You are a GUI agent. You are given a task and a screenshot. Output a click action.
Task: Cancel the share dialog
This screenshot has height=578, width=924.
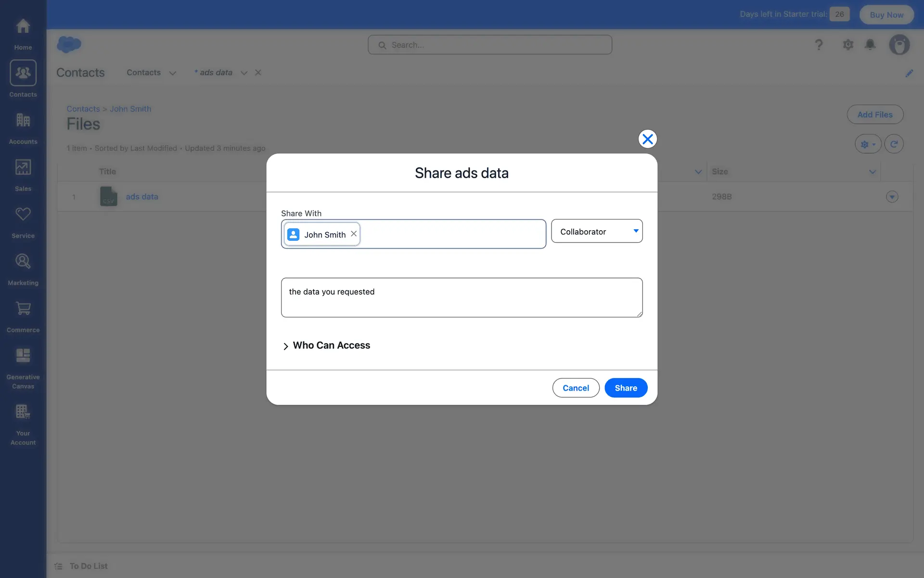click(x=576, y=388)
